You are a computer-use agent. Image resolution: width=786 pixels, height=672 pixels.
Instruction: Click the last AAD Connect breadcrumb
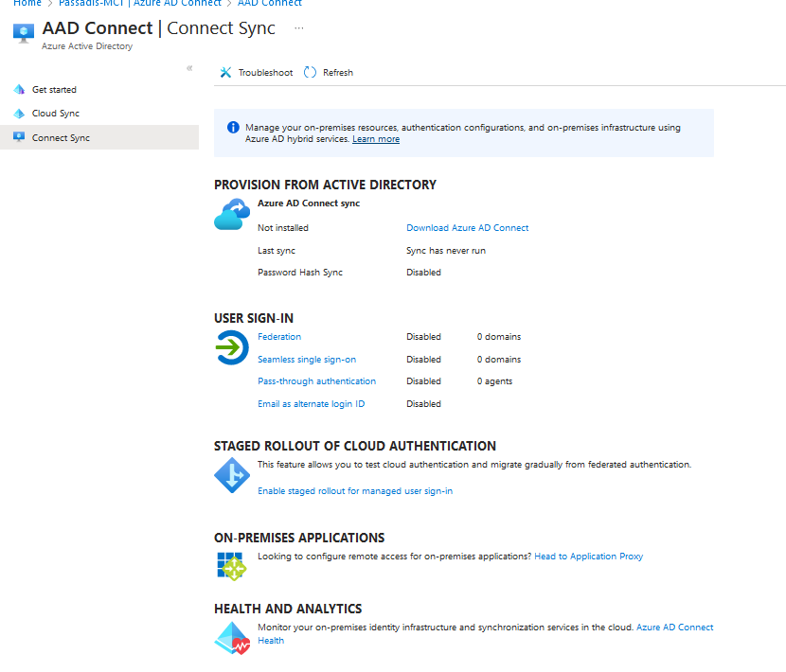tap(270, 3)
